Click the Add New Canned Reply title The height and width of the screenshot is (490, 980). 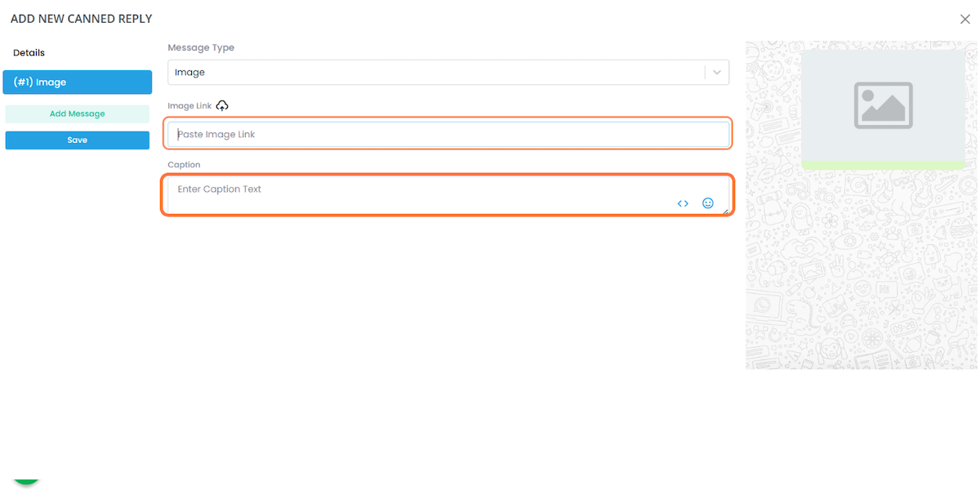click(82, 19)
